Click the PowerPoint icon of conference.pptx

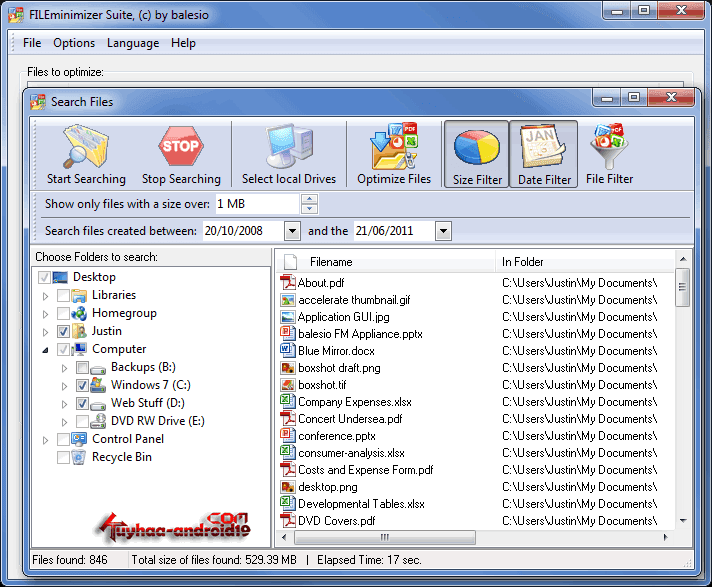point(287,435)
